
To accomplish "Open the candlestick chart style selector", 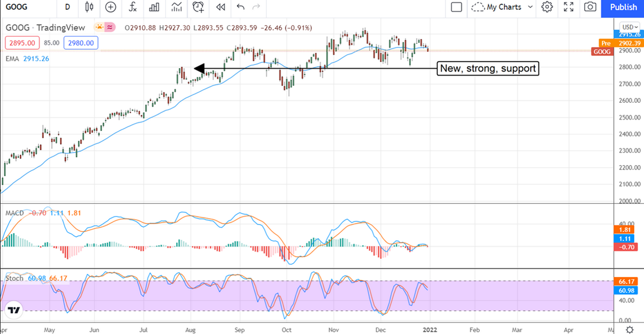I will (89, 7).
